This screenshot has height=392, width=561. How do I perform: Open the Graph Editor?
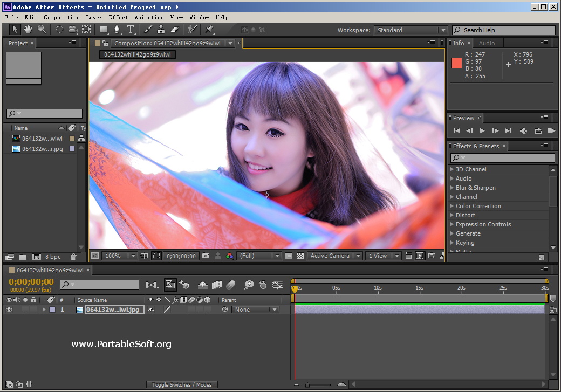[x=277, y=285]
